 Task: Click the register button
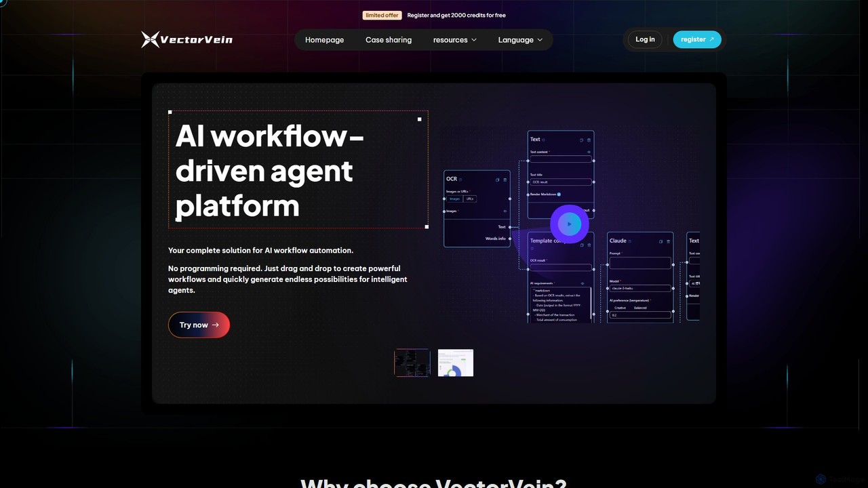(697, 39)
